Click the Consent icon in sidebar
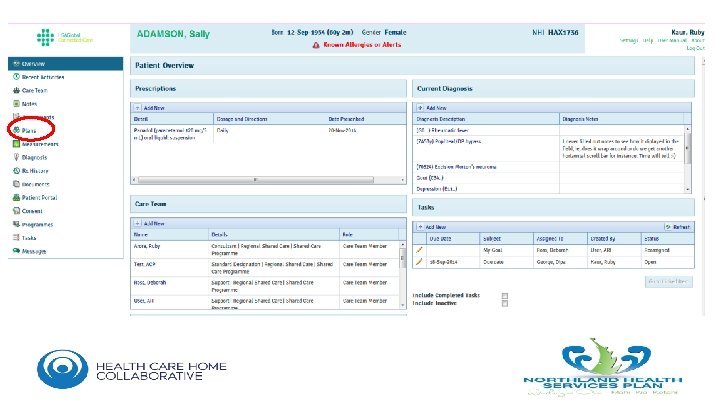 click(x=17, y=211)
